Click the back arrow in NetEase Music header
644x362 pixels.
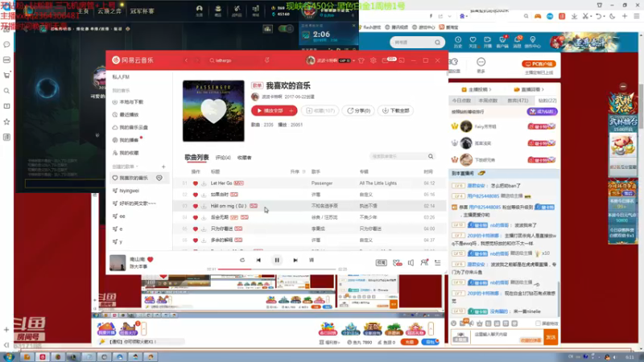coord(186,60)
